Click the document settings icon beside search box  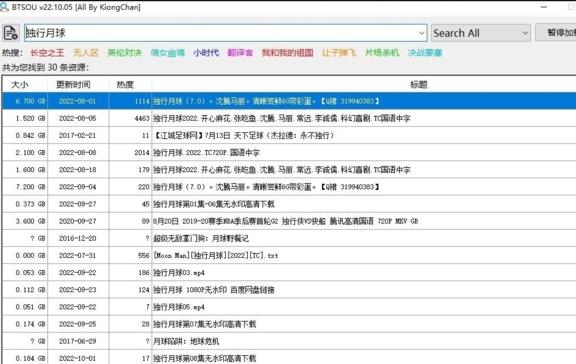click(11, 33)
